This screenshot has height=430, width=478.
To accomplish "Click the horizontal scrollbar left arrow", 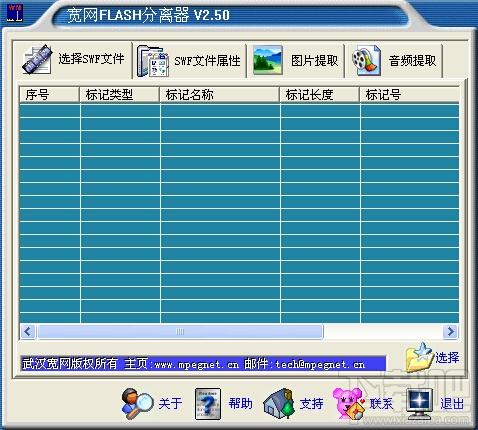I will (28, 332).
